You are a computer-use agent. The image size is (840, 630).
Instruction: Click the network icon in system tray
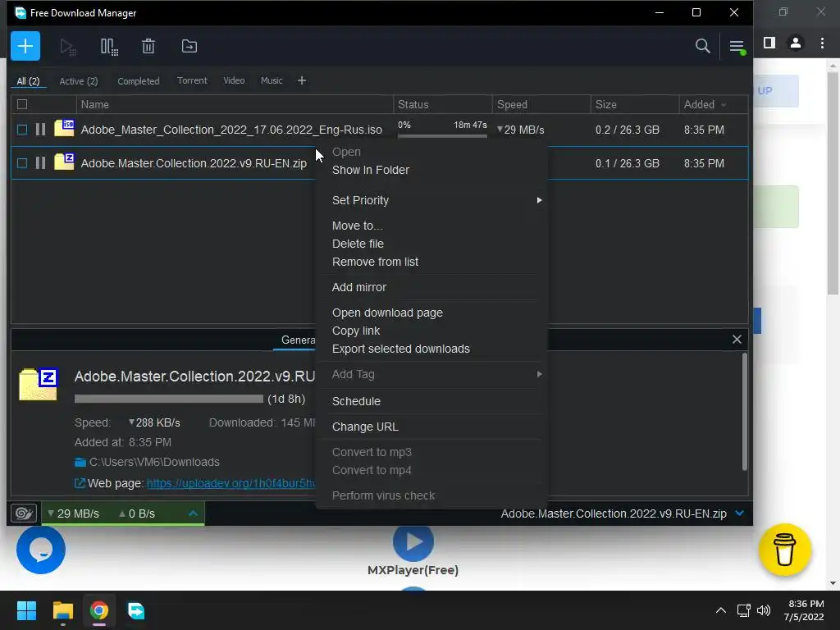tap(743, 610)
